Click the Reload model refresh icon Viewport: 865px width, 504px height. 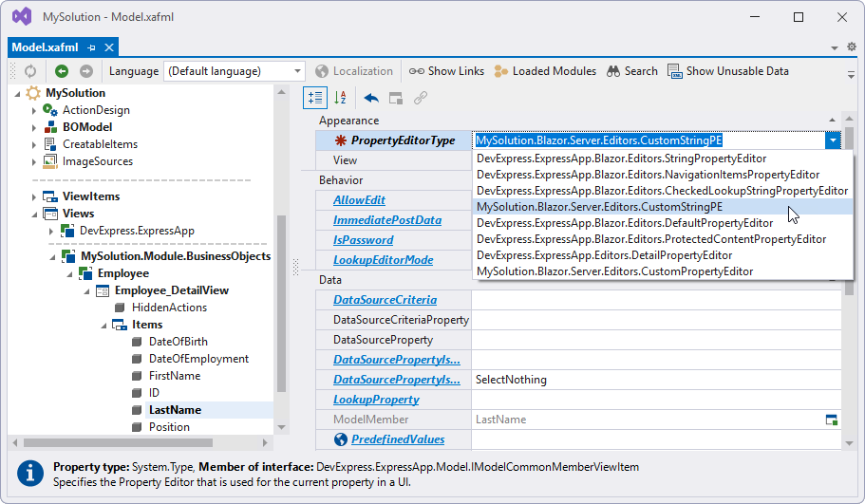point(30,71)
